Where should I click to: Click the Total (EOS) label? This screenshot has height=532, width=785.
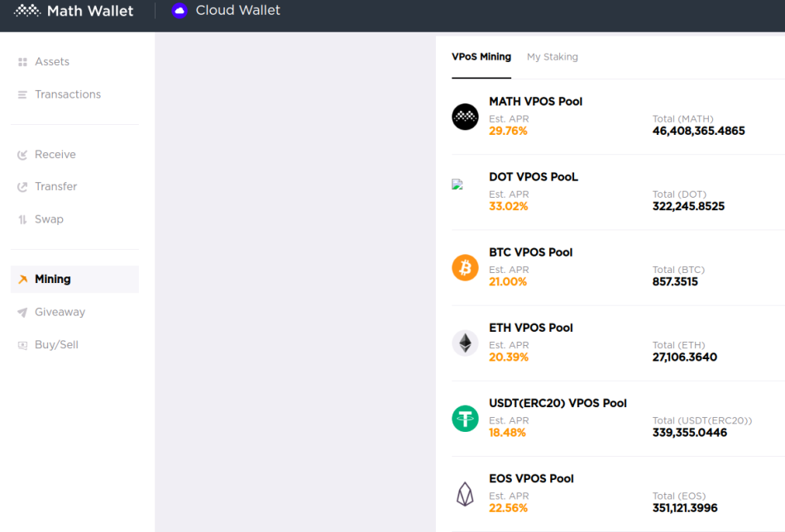pyautogui.click(x=679, y=496)
